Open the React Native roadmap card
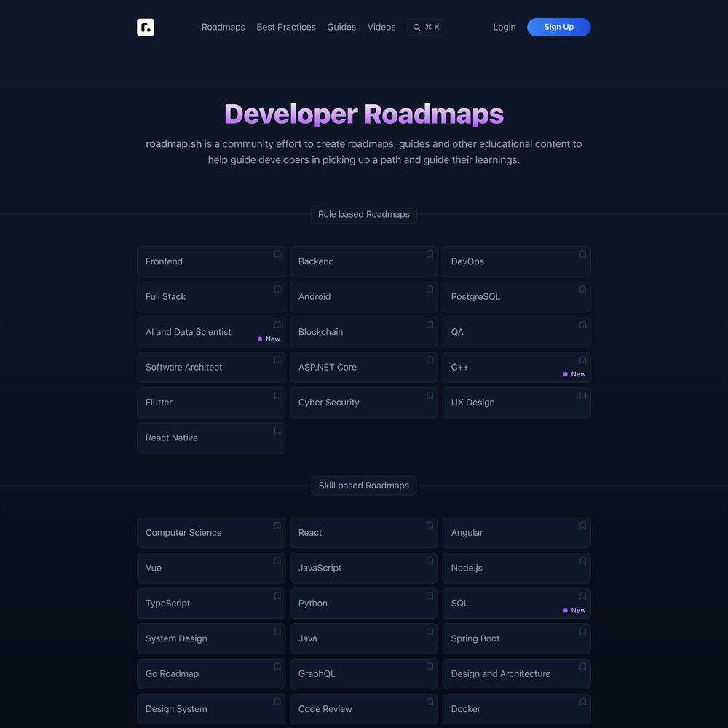Viewport: 728px width, 728px height. click(x=211, y=438)
